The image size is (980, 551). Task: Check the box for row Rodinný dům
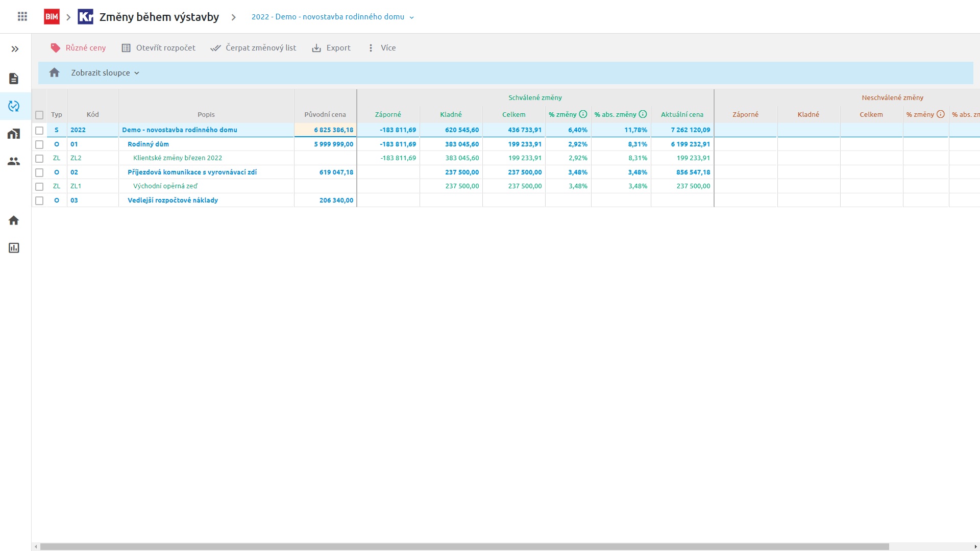coord(39,144)
